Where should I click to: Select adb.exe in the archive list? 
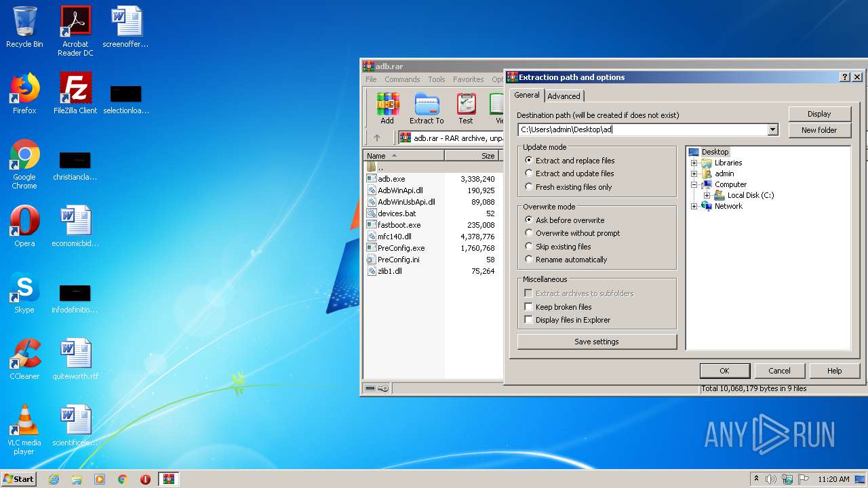[391, 179]
